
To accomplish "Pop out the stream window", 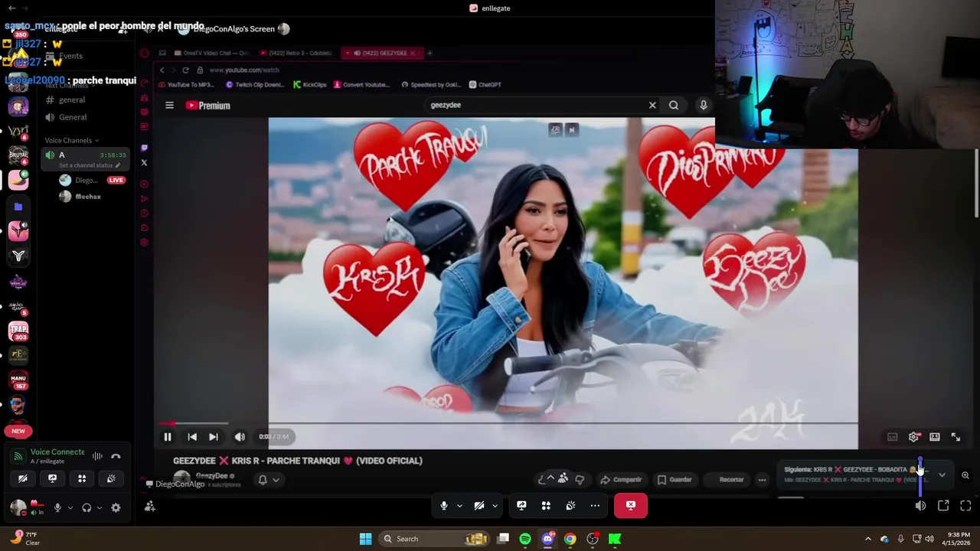I will 943,506.
